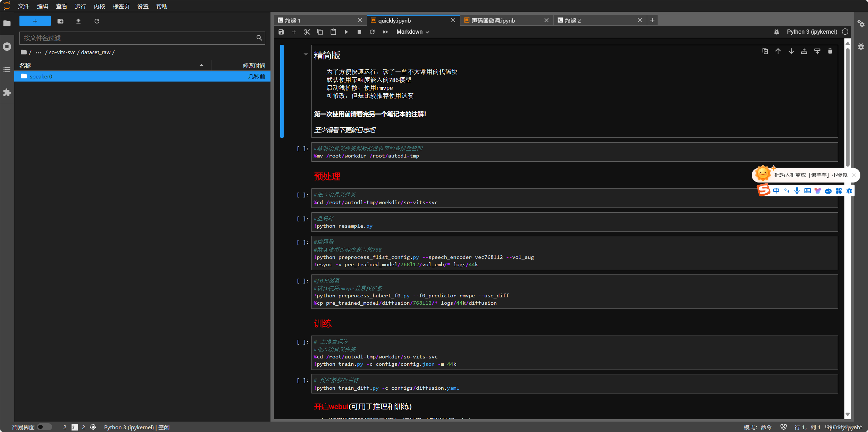Click the blue new launcher button
The width and height of the screenshot is (868, 432).
tap(34, 21)
